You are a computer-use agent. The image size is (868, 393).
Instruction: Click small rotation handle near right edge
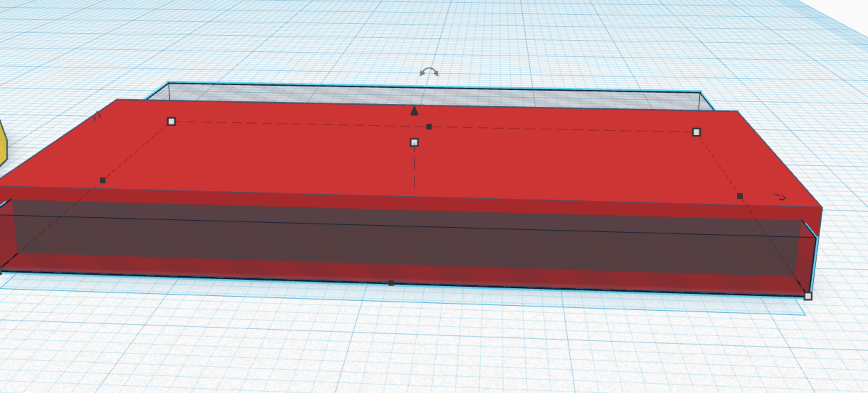coord(780,197)
